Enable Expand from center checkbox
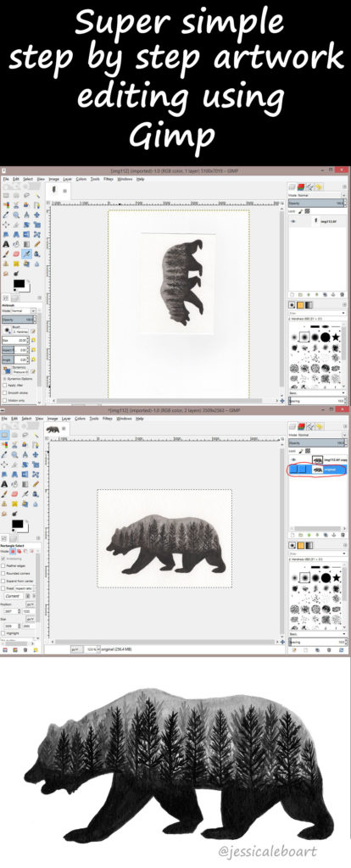Image resolution: width=351 pixels, height=868 pixels. click(3, 581)
